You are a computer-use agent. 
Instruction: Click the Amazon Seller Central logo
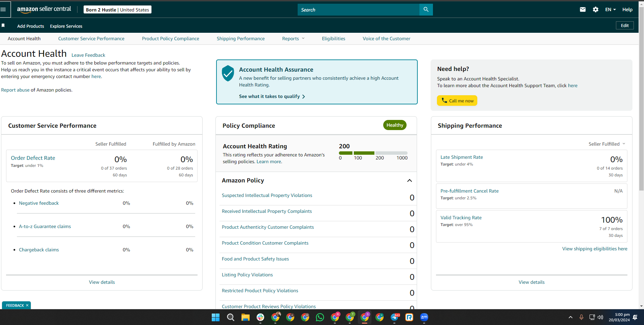(44, 9)
